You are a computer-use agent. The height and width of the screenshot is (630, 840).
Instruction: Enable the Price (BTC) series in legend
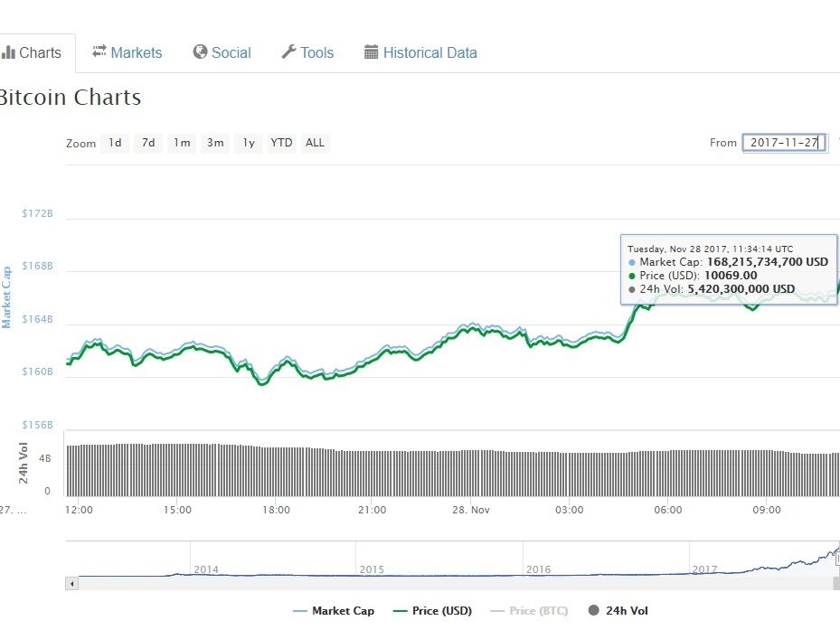(529, 611)
